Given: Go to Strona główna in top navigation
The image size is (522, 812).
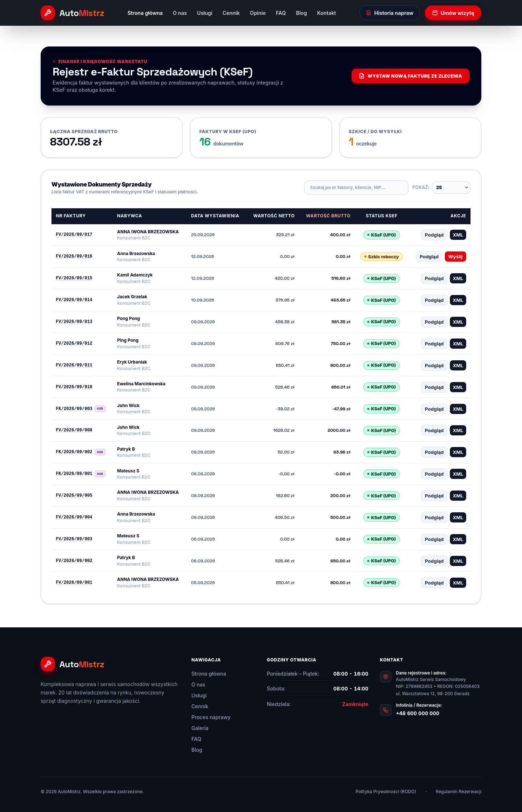Looking at the screenshot, I should 145,13.
